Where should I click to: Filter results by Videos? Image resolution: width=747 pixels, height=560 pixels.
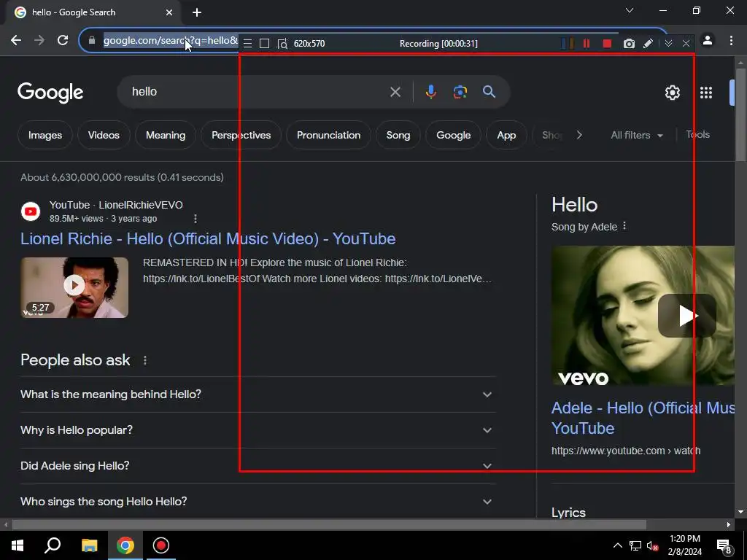104,135
